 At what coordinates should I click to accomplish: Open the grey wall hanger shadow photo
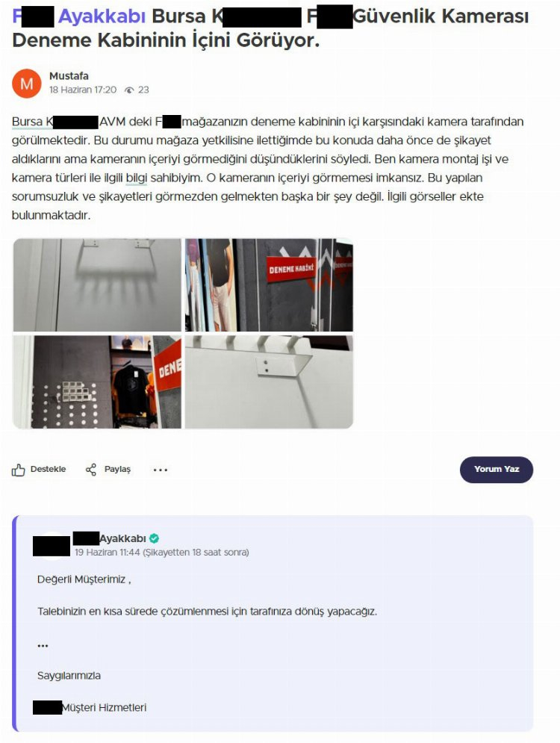[96, 285]
